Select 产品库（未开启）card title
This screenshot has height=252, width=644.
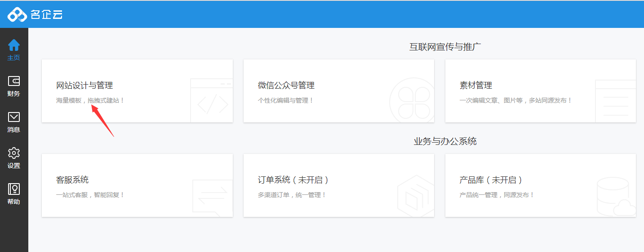491,180
